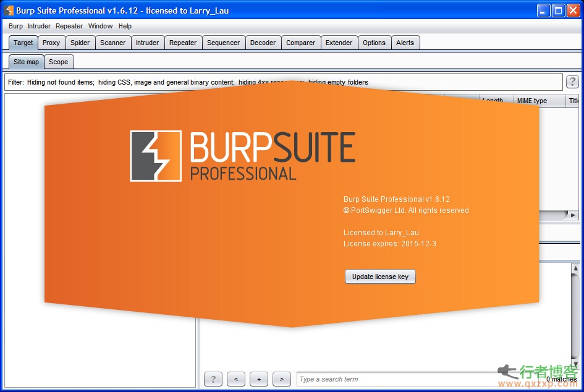
Task: Click the vertical scrollbar up arrow
Action: [575, 268]
